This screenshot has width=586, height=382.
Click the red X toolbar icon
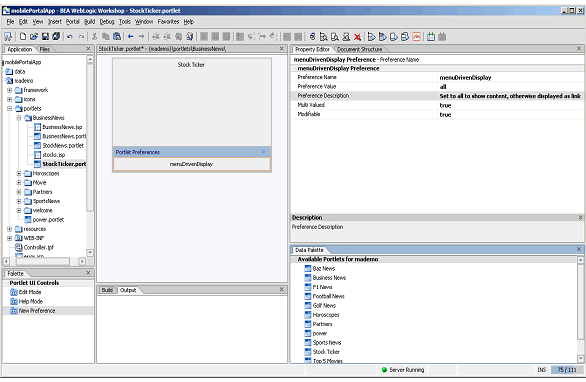(358, 37)
